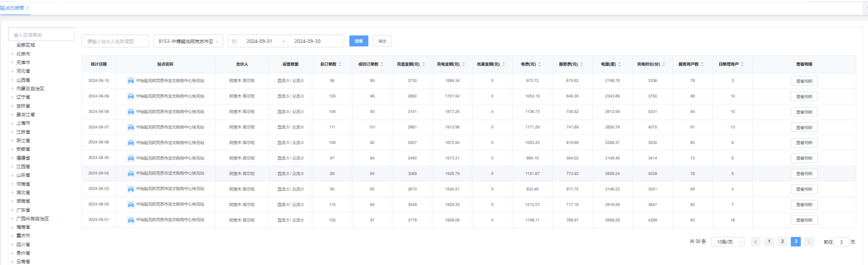
Task: Sort by 优惠金额(元) column
Action: pos(503,64)
